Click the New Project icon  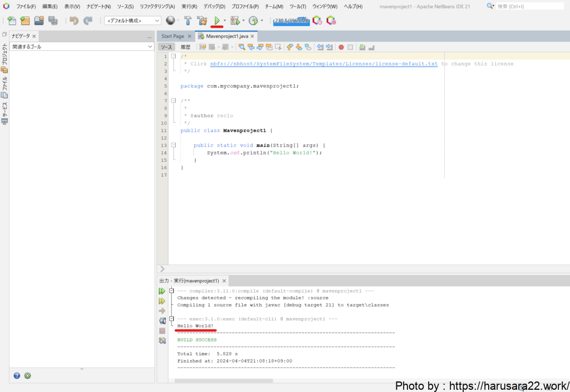click(x=24, y=21)
